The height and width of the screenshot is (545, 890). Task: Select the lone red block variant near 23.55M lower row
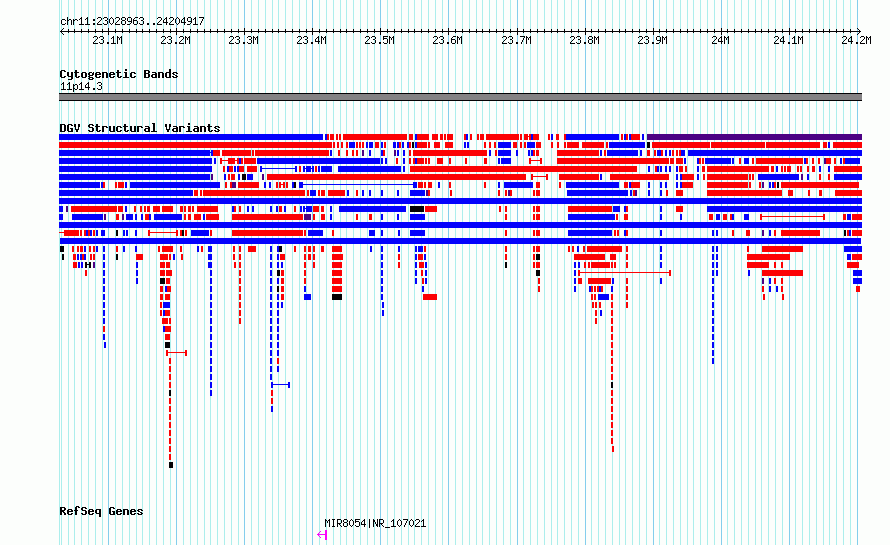click(430, 297)
